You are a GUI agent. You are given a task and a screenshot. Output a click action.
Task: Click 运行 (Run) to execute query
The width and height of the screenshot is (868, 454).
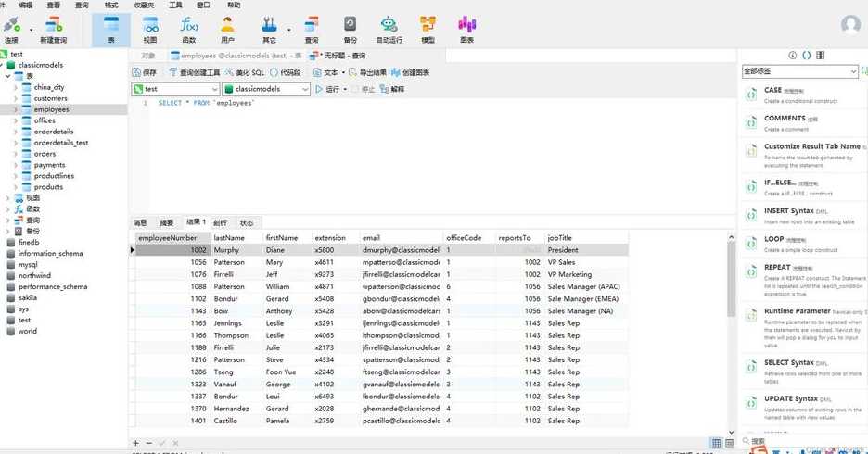(327, 89)
